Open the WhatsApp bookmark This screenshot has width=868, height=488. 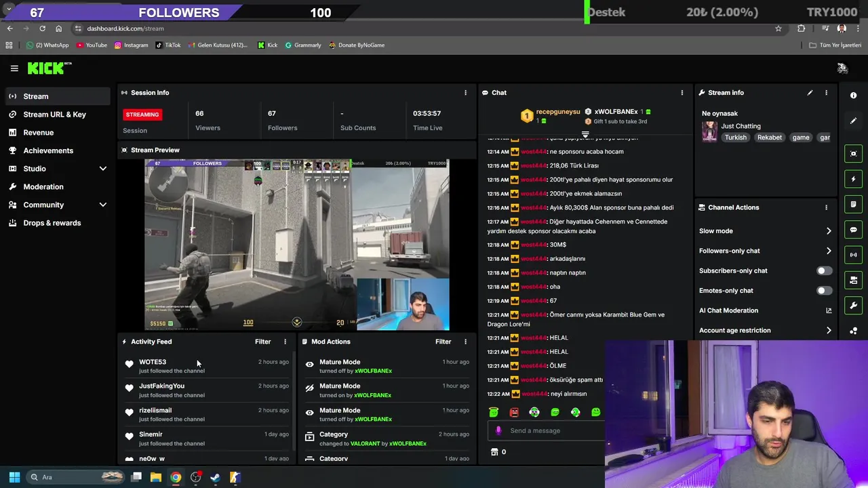[47, 45]
